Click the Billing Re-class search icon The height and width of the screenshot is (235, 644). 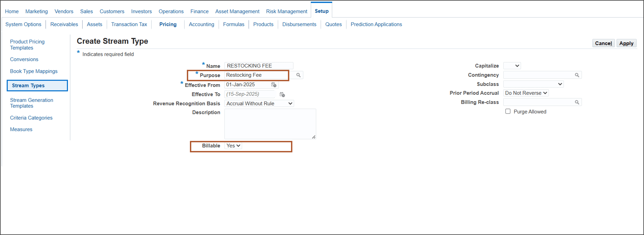click(x=577, y=102)
